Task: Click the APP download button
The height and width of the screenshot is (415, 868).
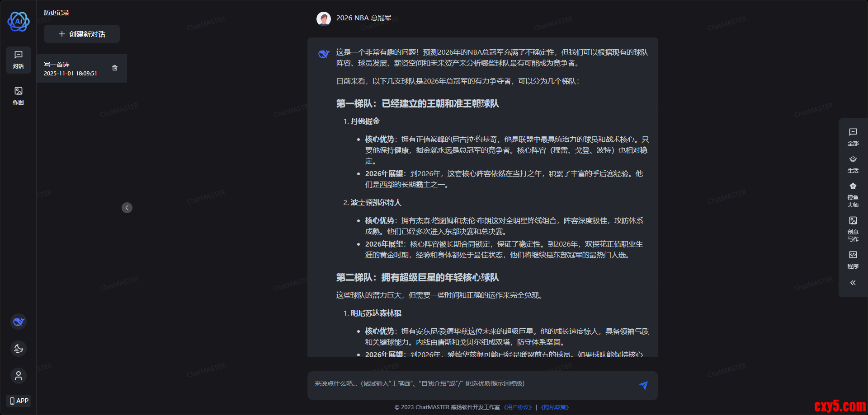Action: pos(19,401)
